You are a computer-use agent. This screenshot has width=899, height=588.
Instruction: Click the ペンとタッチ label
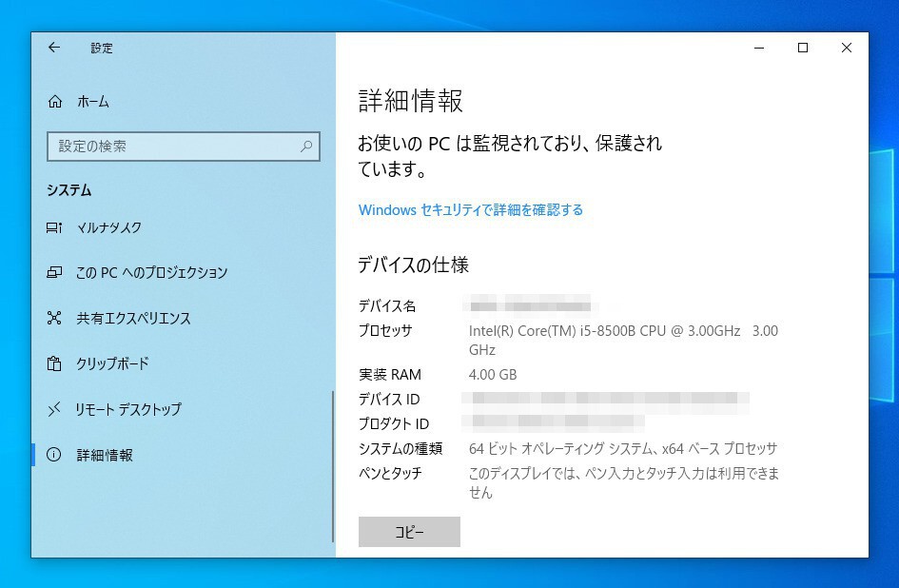point(390,473)
